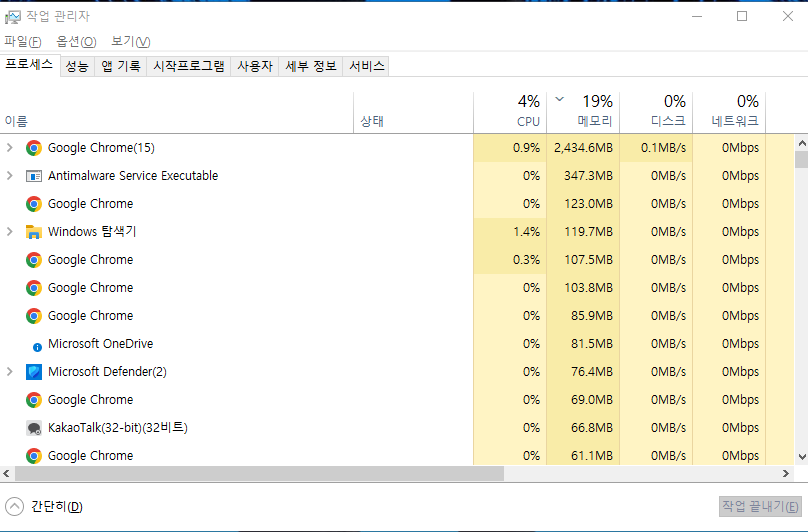Select the KakaoTalk(32-bit)(32비트) process name
The height and width of the screenshot is (532, 808).
pyautogui.click(x=118, y=428)
